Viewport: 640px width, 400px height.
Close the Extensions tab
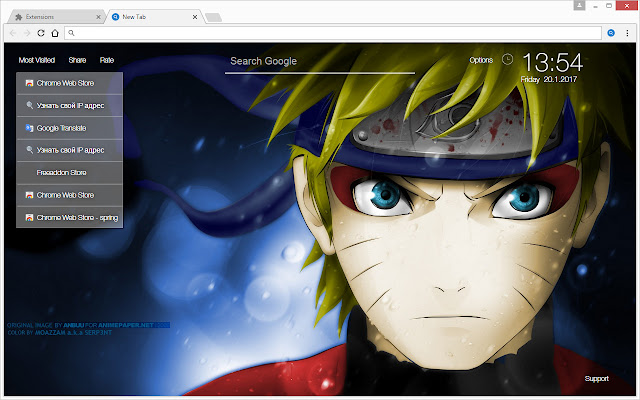[98, 17]
